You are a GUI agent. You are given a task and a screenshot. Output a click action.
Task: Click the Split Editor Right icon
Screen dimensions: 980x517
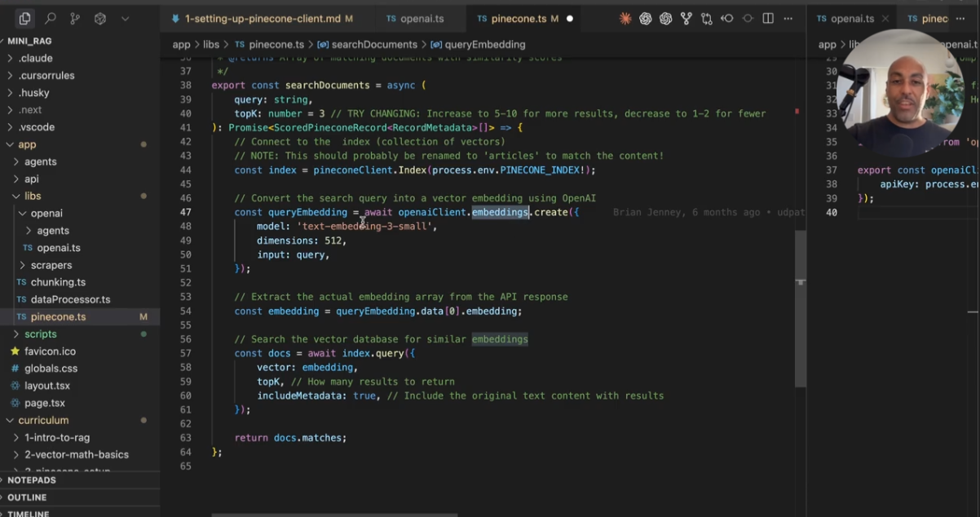(768, 18)
